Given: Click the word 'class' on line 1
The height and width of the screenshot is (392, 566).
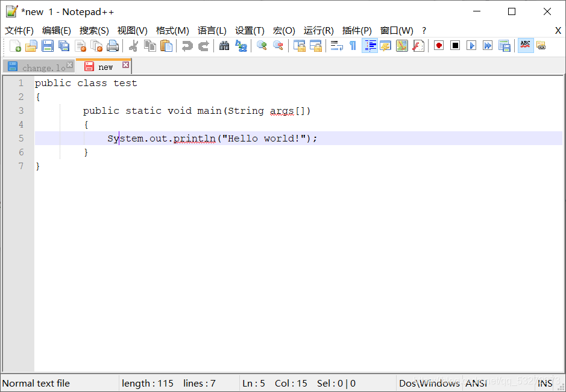Looking at the screenshot, I should click(92, 83).
